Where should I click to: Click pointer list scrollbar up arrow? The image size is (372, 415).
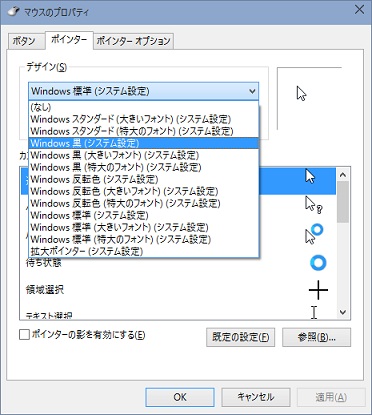(343, 175)
